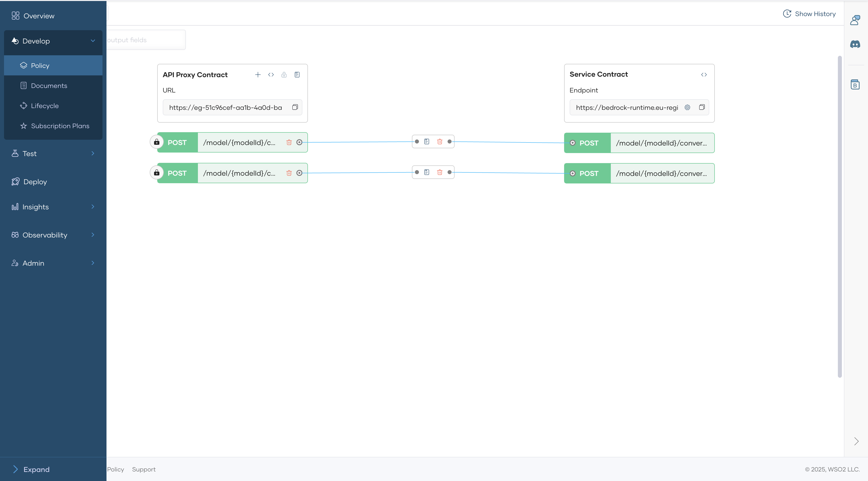The image size is (868, 481).
Task: Collapse the Develop menu section
Action: pos(93,41)
